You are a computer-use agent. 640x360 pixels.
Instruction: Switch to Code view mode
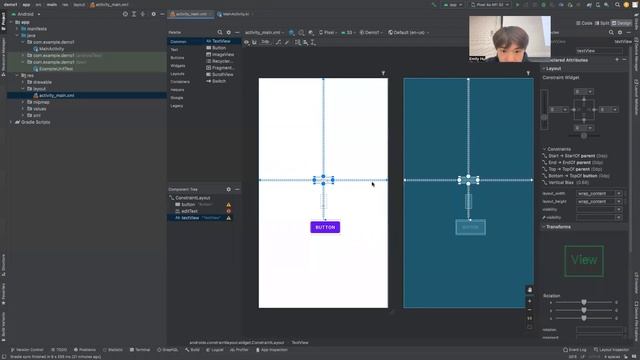584,23
